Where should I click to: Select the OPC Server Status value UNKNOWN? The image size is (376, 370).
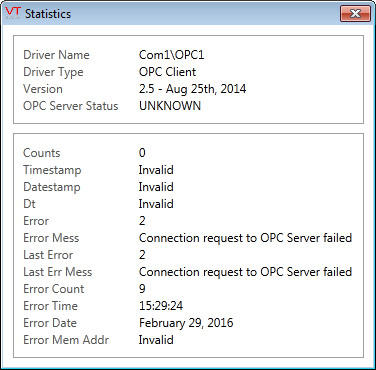170,106
